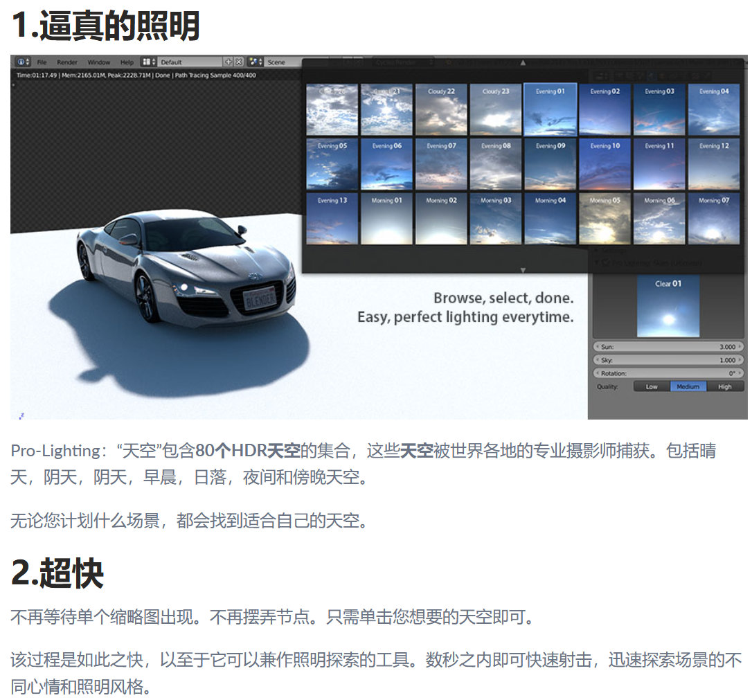
Task: Select the Evening 02 sky thumbnail
Action: pyautogui.click(x=605, y=109)
